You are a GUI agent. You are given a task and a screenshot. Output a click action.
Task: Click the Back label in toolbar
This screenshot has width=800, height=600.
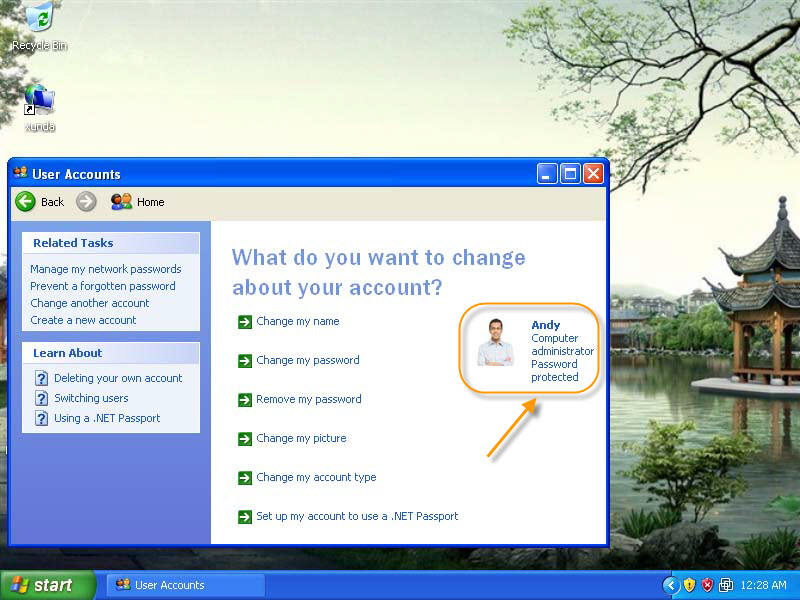[53, 202]
